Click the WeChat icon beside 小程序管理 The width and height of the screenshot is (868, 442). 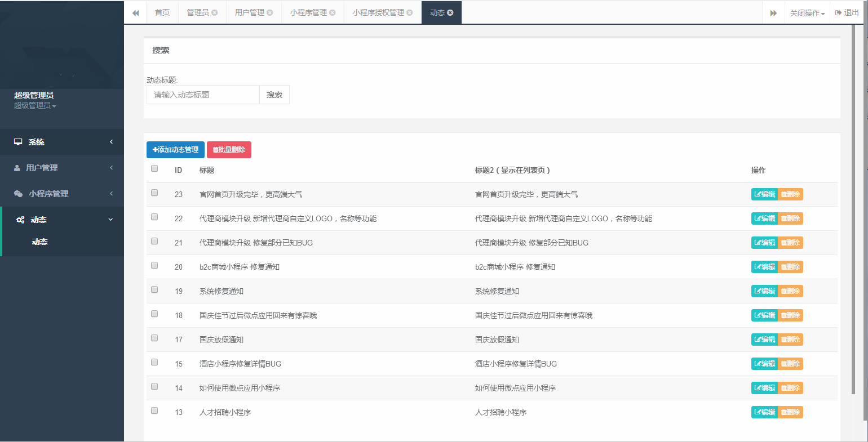tap(18, 194)
